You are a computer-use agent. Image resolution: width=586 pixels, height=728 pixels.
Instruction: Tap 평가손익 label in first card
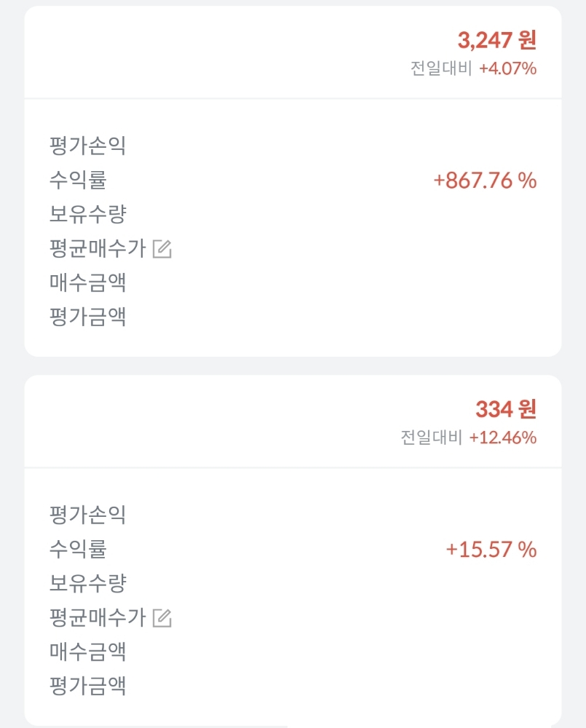pos(88,146)
